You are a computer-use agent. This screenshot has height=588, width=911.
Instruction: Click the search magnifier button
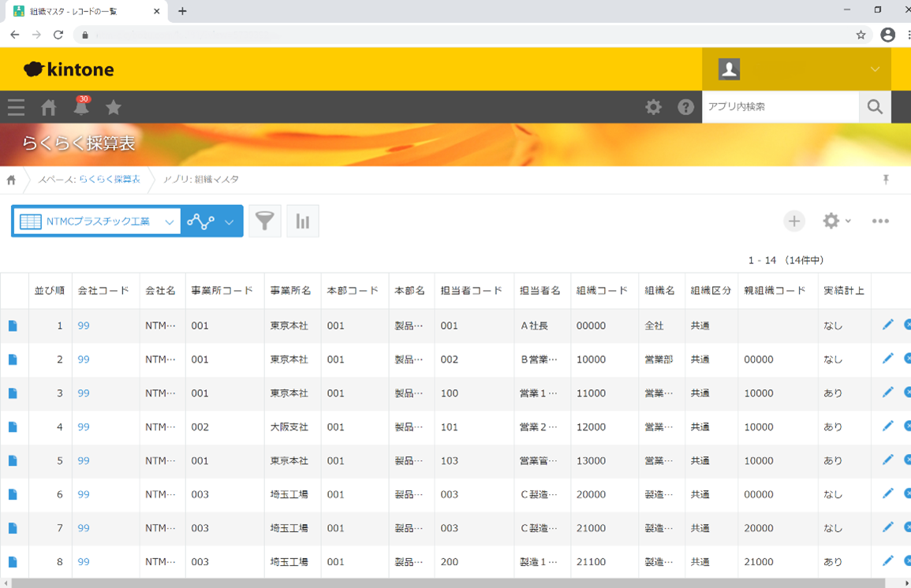[875, 107]
